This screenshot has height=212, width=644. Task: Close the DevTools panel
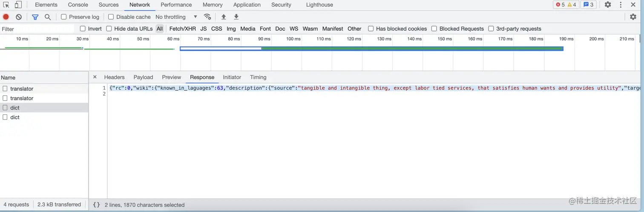coord(633,5)
